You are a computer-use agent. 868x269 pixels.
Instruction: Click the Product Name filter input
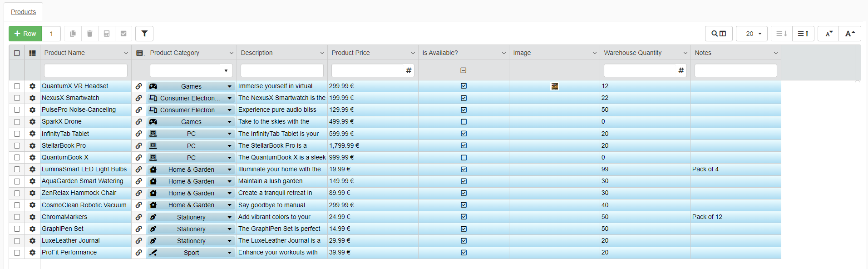pyautogui.click(x=86, y=70)
